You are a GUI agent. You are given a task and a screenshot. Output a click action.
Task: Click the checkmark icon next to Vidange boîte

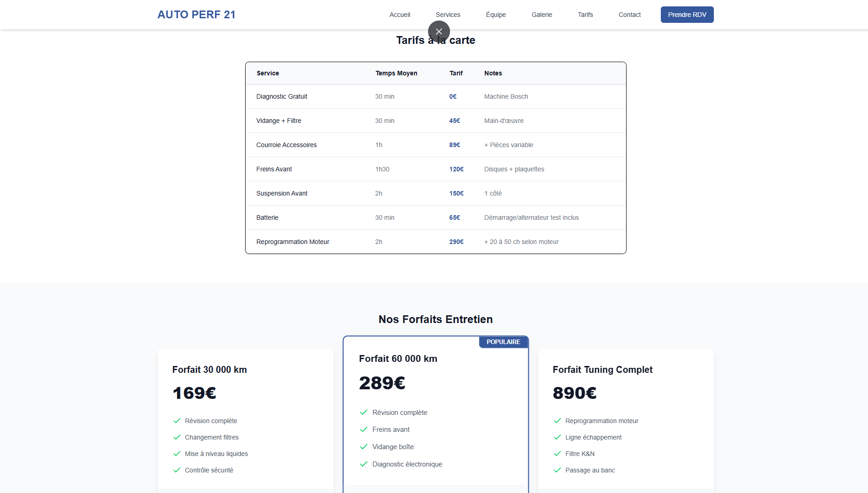(364, 447)
